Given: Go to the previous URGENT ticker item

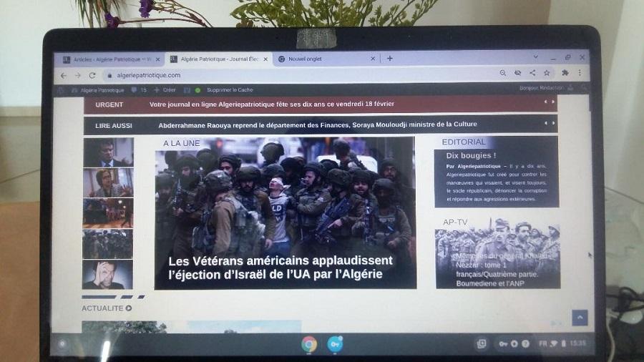Looking at the screenshot, I should 545,102.
